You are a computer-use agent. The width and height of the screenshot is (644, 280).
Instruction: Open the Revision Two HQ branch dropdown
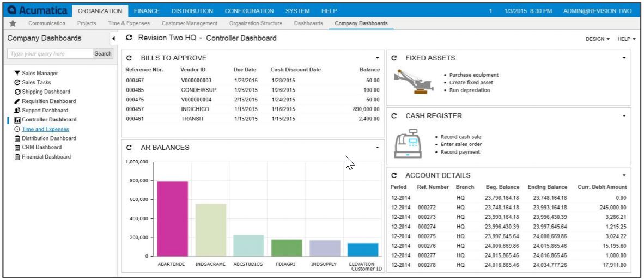point(201,39)
